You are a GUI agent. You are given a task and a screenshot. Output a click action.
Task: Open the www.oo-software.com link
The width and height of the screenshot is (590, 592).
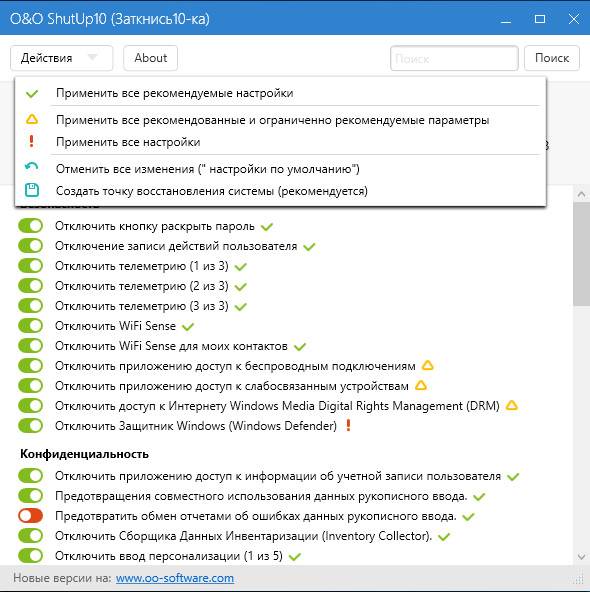tap(175, 578)
